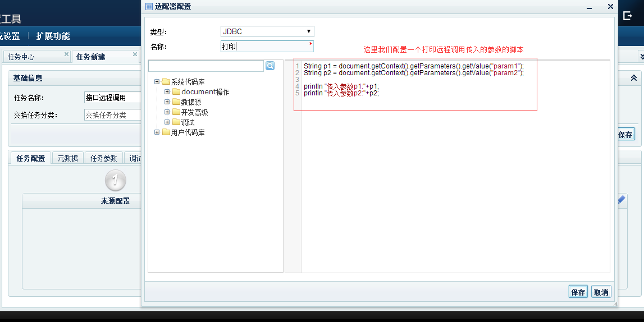Click the 开发高级 folder icon
This screenshot has height=322, width=644.
click(x=176, y=112)
